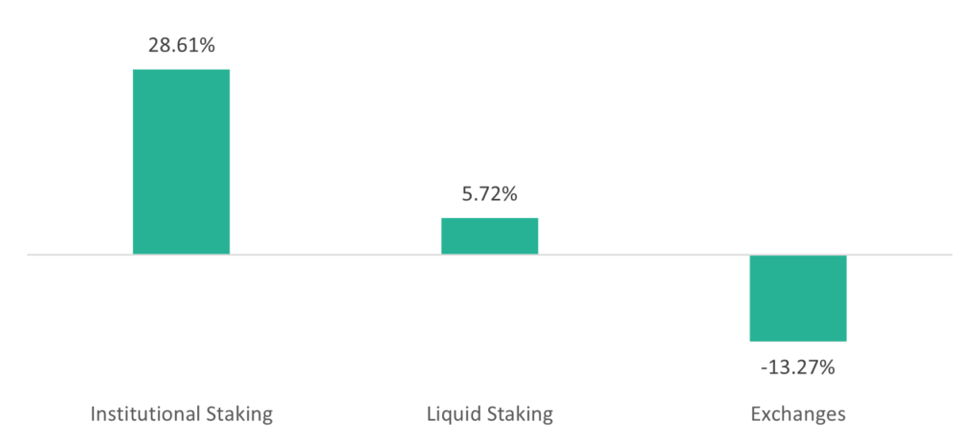This screenshot has height=443, width=980.
Task: Click the word Liquid in the axis label
Action: click(x=450, y=414)
